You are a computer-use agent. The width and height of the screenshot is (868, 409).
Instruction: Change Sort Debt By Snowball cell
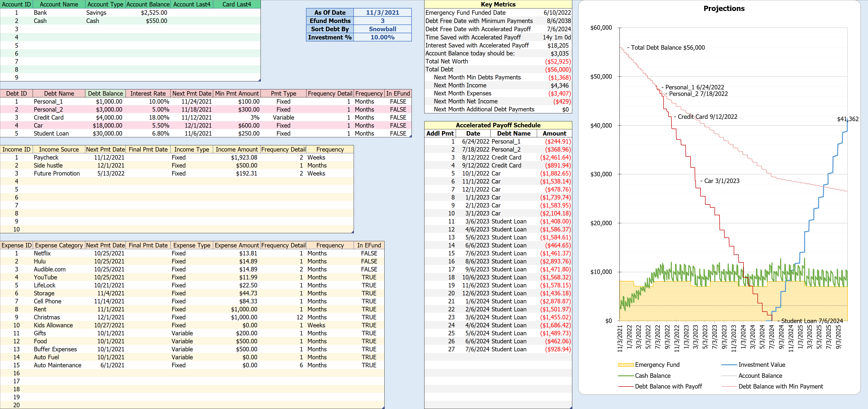(x=382, y=29)
